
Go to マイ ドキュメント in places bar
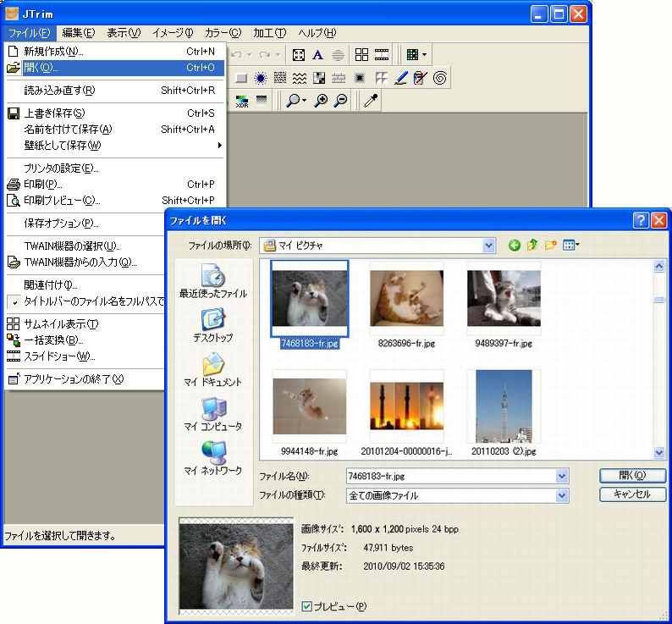coord(213,370)
